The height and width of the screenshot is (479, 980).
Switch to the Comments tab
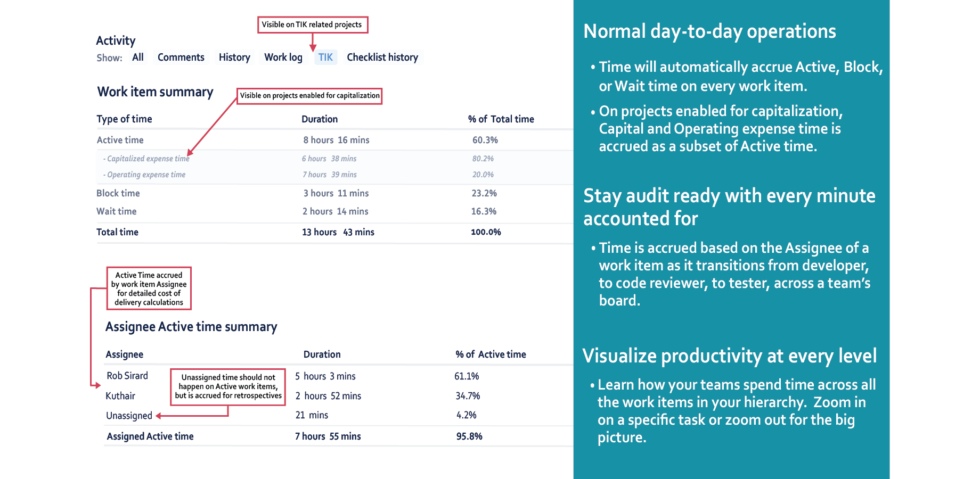181,57
